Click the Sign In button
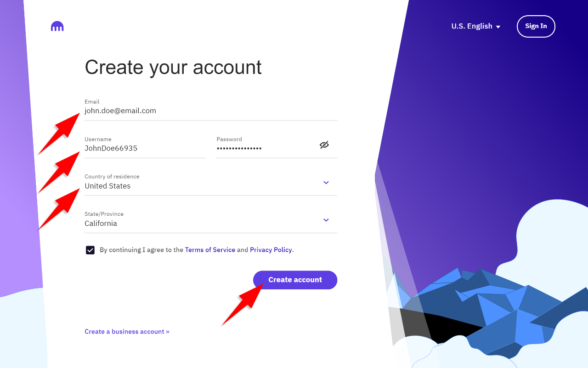 tap(536, 26)
